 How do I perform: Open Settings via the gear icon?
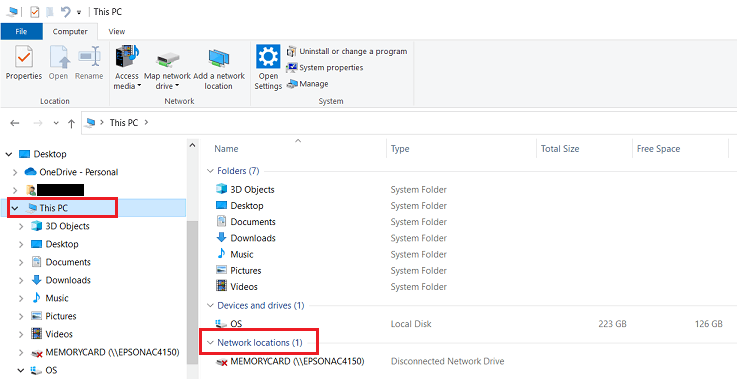point(268,57)
